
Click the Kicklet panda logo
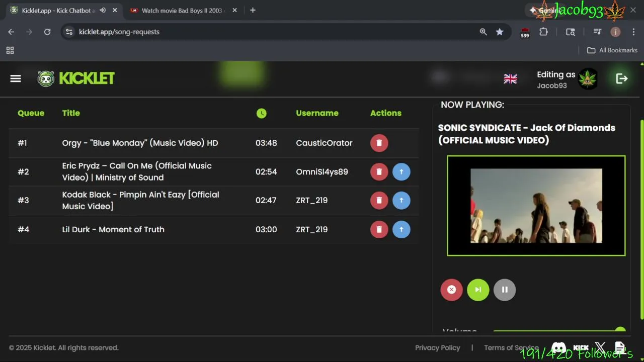click(46, 78)
